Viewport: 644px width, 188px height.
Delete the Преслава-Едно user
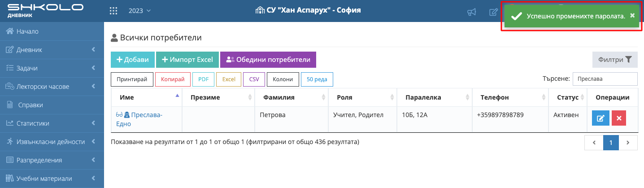619,118
